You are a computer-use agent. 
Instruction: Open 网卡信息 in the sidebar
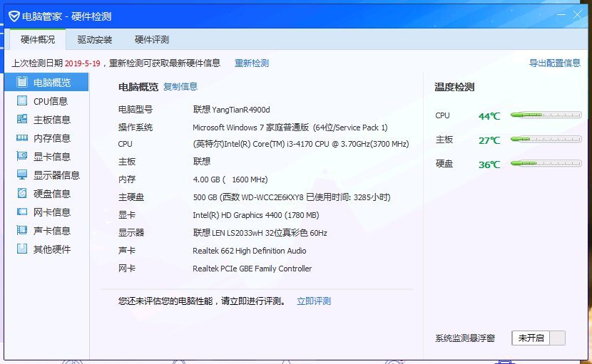coord(46,212)
